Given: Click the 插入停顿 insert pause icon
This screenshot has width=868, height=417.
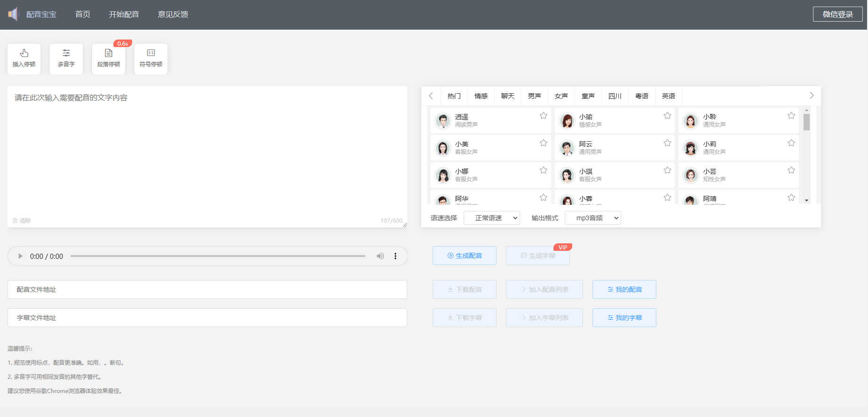Looking at the screenshot, I should 24,54.
